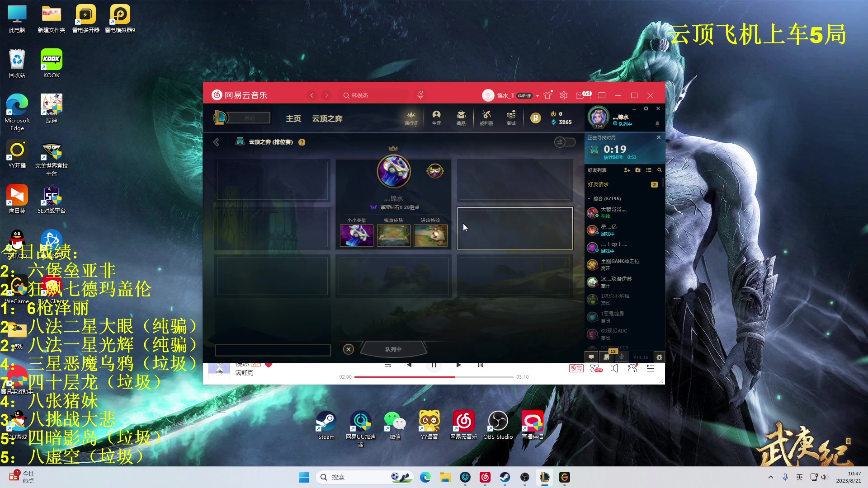
Task: Switch to the 云顶之弈 tab
Action: tap(327, 118)
